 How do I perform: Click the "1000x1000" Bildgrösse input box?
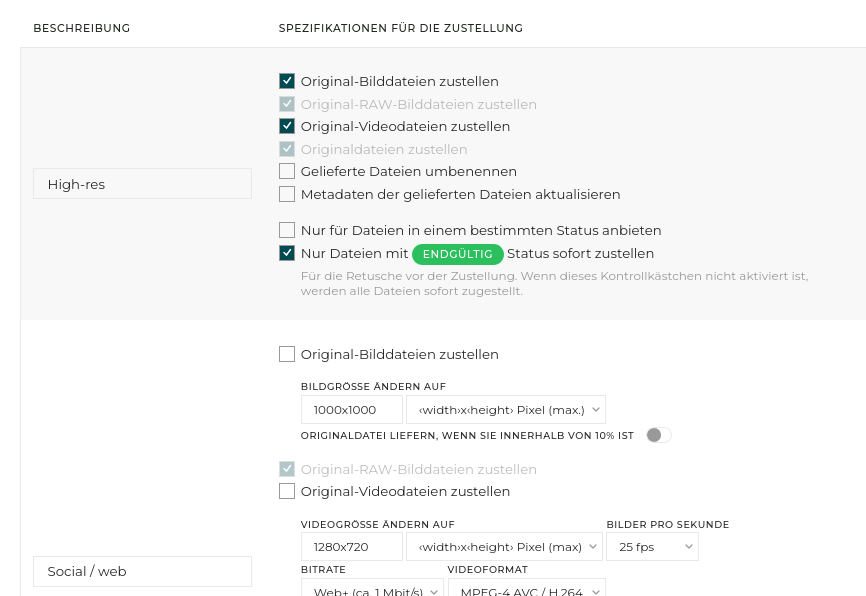[x=351, y=409]
